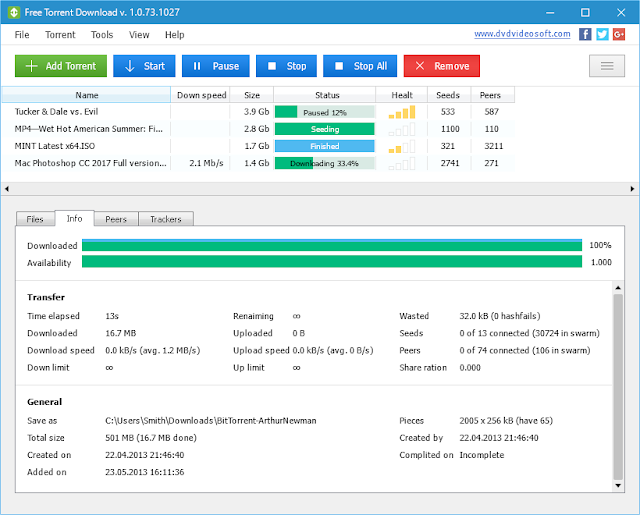Image resolution: width=640 pixels, height=515 pixels.
Task: Remove the selected torrent
Action: click(x=442, y=66)
